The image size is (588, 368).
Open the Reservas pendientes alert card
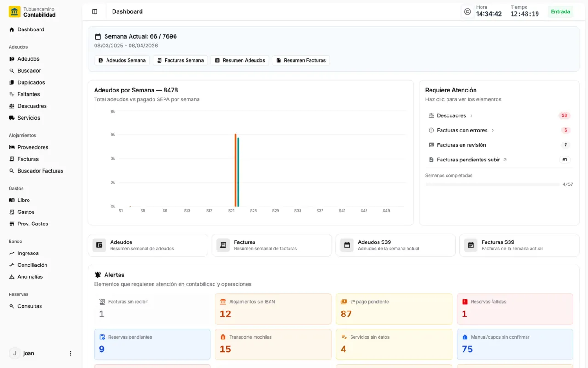pos(152,345)
